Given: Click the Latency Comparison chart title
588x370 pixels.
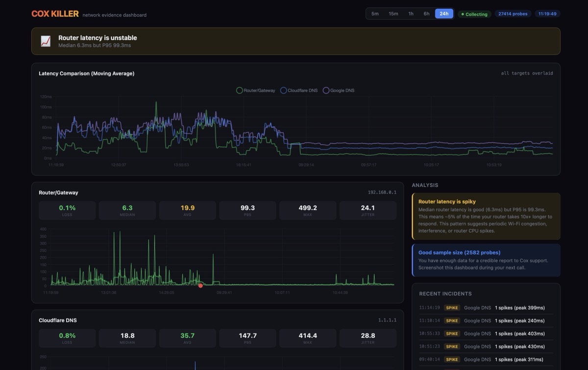Looking at the screenshot, I should coord(87,74).
